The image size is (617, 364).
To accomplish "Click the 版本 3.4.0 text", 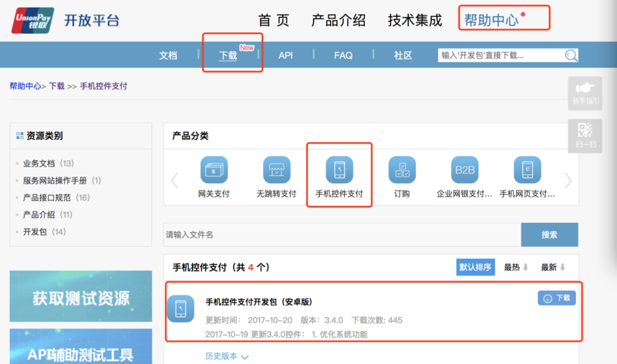I will point(322,320).
